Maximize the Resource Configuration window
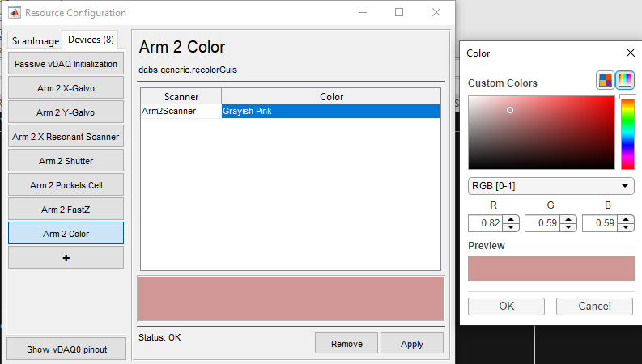Screen dimensions: 642x364 [399, 12]
